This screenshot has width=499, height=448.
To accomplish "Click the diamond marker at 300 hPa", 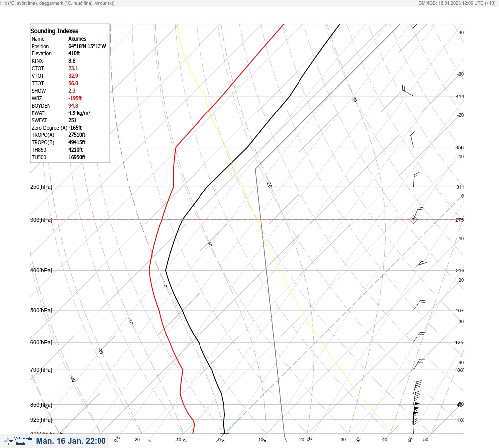I will tap(413, 219).
